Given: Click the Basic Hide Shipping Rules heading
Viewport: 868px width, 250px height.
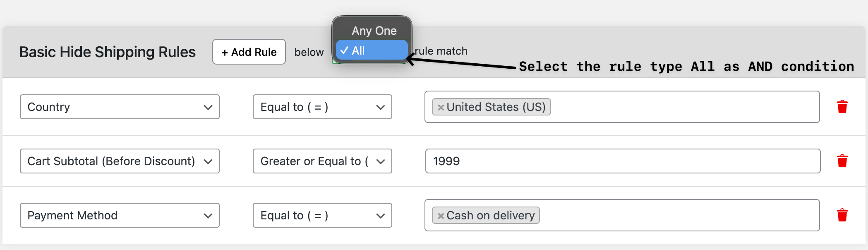Looking at the screenshot, I should click(x=108, y=52).
